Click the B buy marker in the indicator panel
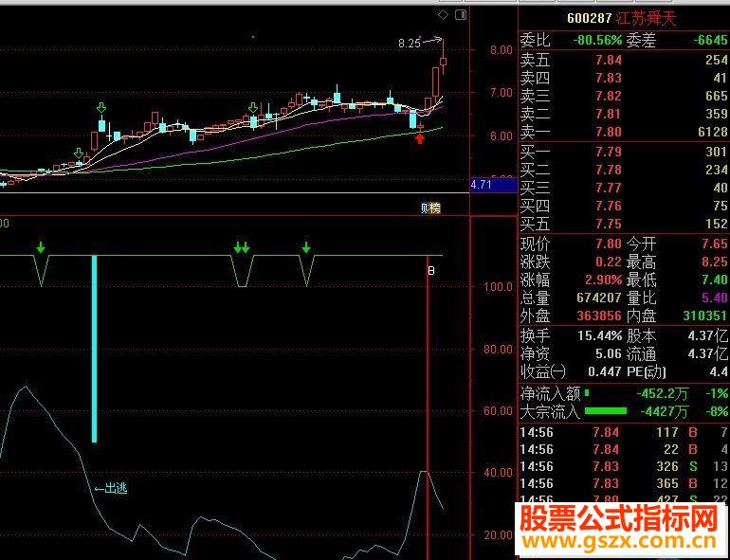 431,270
